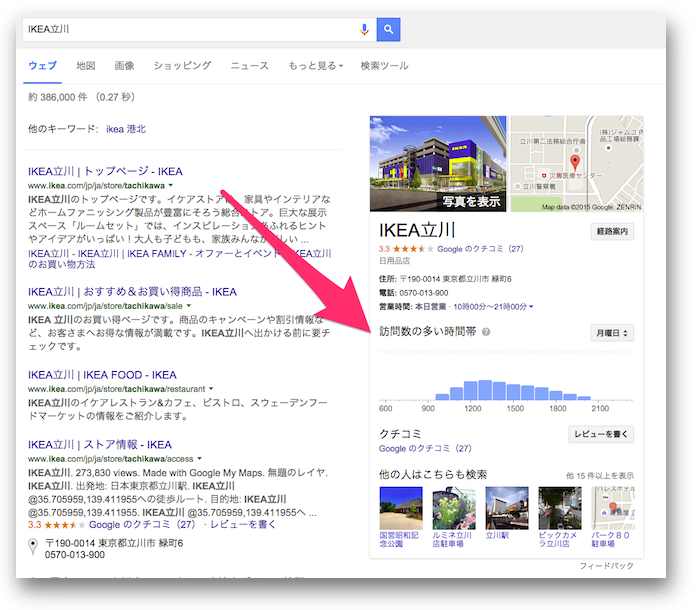Image resolution: width=696 pixels, height=610 pixels.
Task: Open Google のクチコミ (27) beside rating
Action: point(480,249)
